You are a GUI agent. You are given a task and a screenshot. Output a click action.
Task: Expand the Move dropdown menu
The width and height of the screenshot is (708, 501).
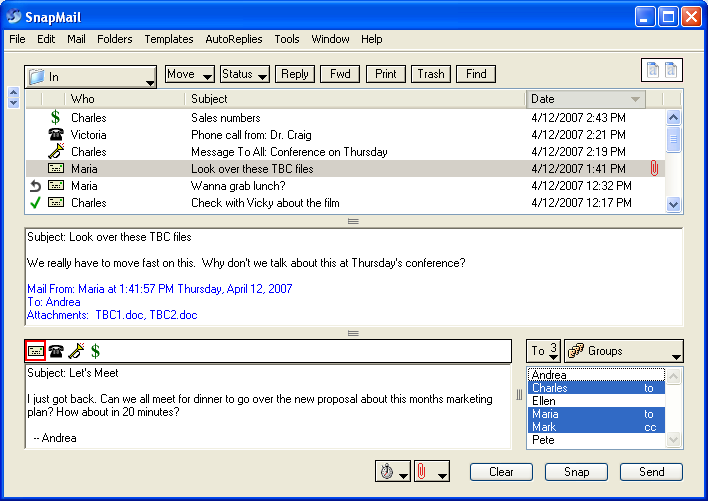click(x=189, y=75)
